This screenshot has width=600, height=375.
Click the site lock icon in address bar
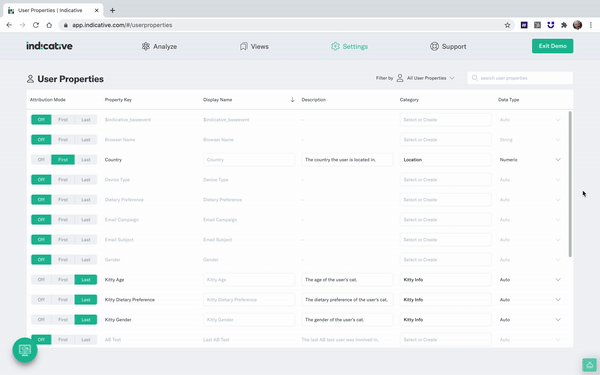[66, 25]
